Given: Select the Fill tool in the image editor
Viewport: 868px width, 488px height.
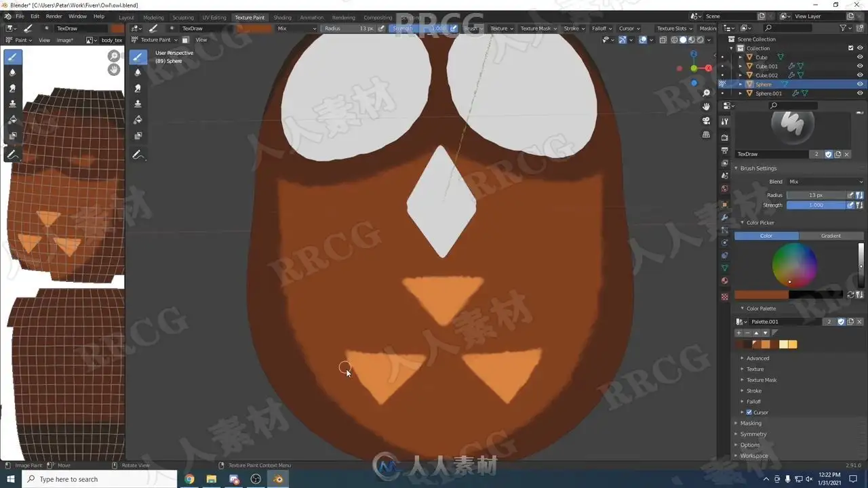Looking at the screenshot, I should [12, 119].
